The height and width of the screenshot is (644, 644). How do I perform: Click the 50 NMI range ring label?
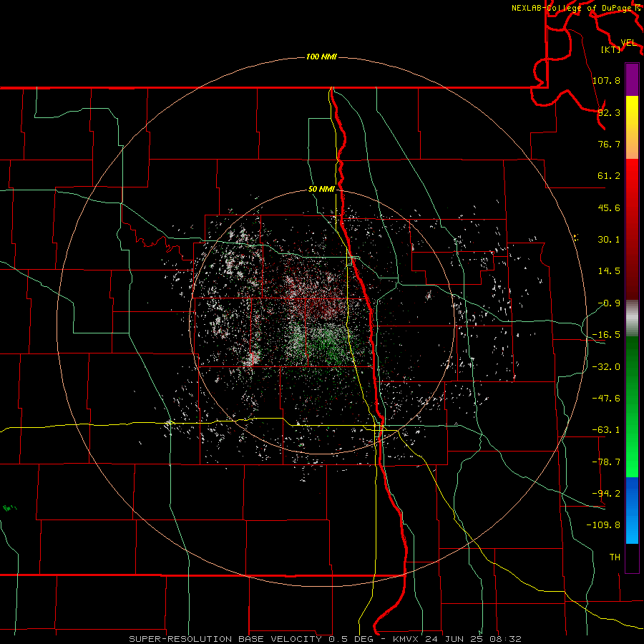tap(321, 190)
